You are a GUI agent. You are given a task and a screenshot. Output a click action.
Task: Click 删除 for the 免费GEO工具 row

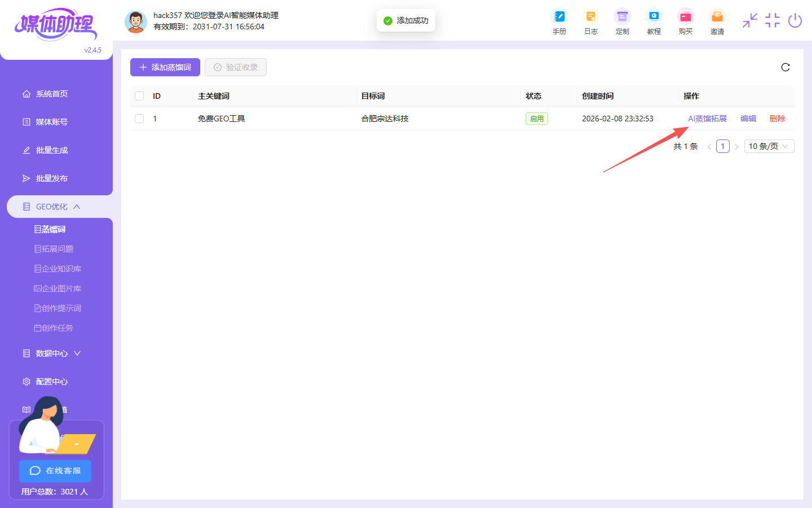point(778,119)
